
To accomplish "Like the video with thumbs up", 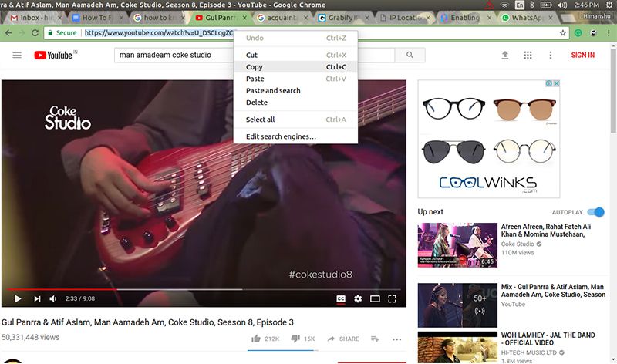I will click(256, 339).
